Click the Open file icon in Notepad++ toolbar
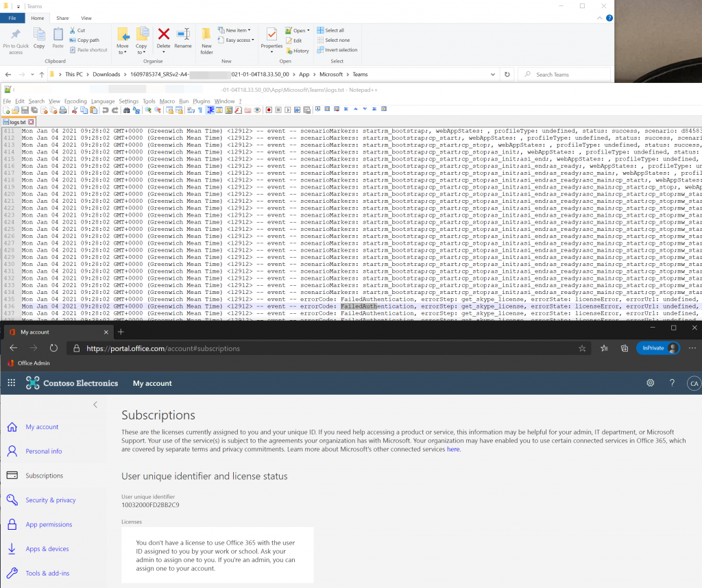Viewport: 702px width, 588px height. (15, 110)
